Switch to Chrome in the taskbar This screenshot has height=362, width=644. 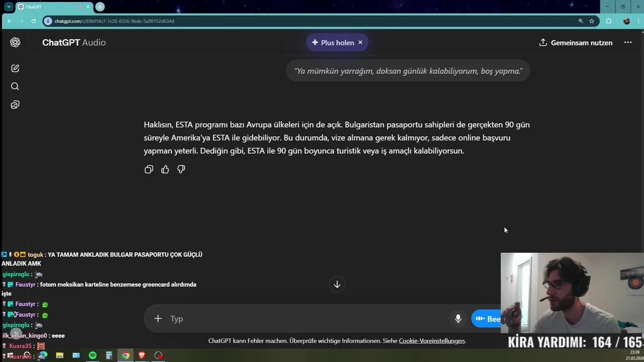125,355
